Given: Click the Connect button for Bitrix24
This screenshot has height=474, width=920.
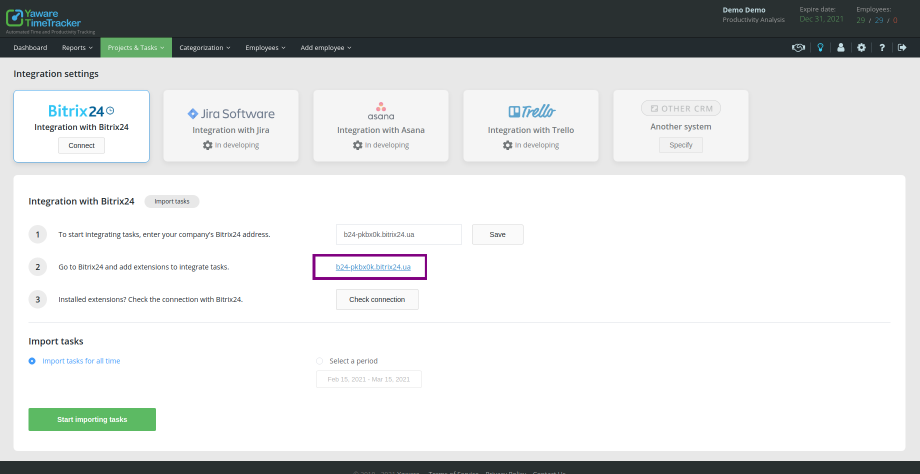Looking at the screenshot, I should [x=82, y=145].
